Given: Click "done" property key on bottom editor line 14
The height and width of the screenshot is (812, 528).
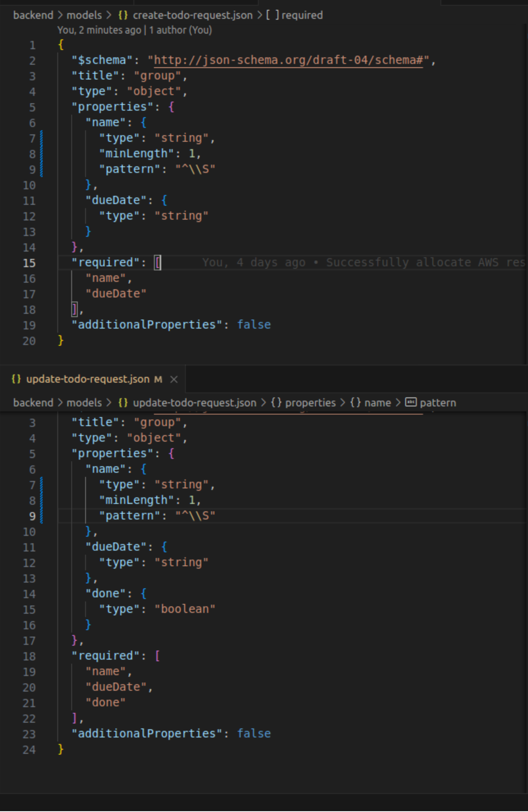Looking at the screenshot, I should pyautogui.click(x=106, y=594).
